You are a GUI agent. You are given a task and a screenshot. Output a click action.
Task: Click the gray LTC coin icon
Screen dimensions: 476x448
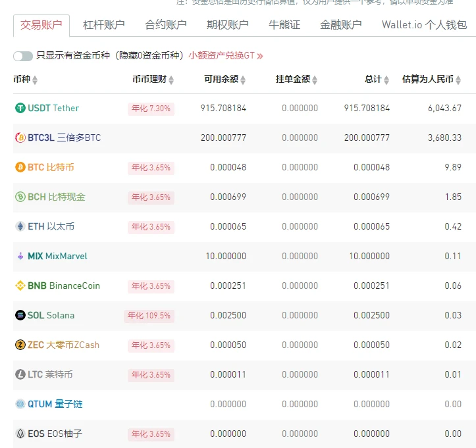pos(20,374)
